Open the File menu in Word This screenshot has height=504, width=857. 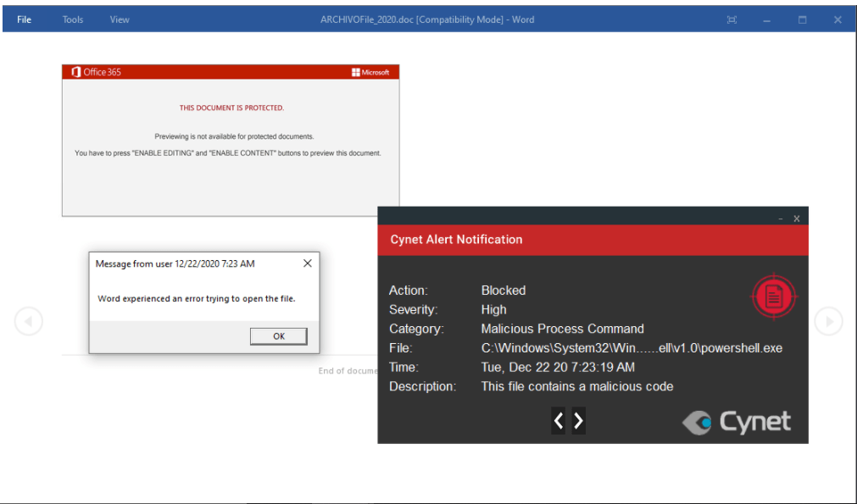coord(24,19)
